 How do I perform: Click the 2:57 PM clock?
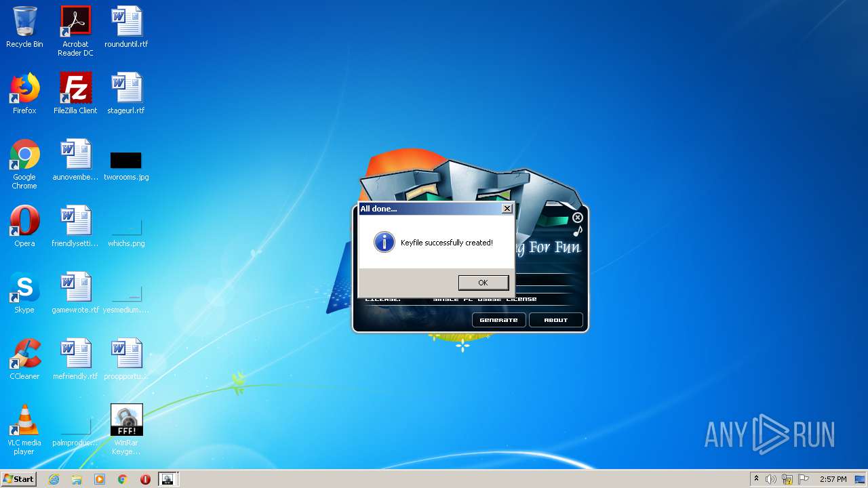[833, 479]
